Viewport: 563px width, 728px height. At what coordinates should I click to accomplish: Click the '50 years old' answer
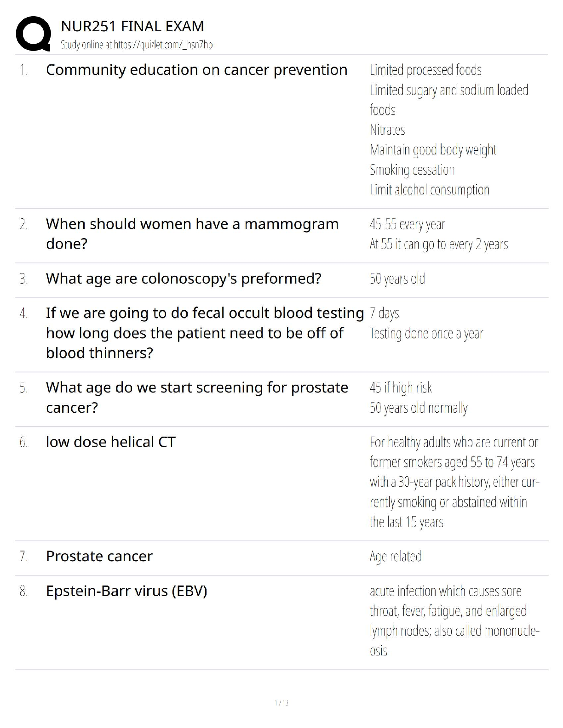click(x=397, y=279)
